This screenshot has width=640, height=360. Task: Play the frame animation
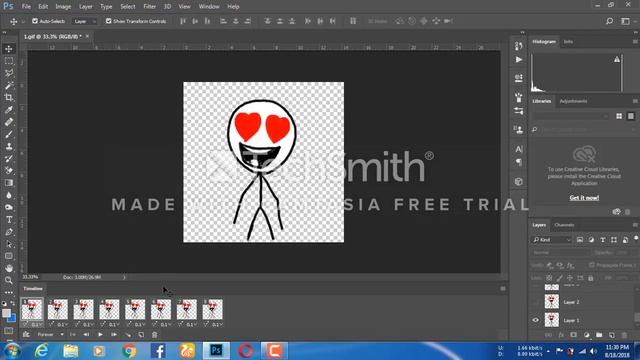100,335
